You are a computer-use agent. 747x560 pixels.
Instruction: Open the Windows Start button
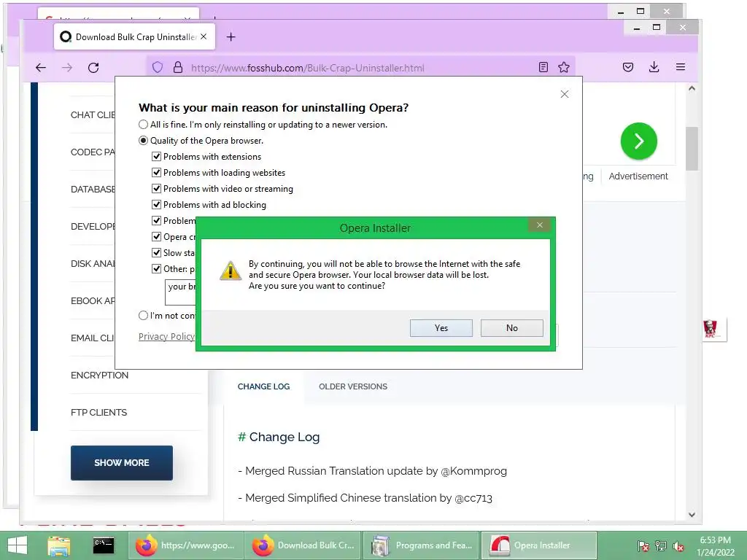[x=18, y=545]
